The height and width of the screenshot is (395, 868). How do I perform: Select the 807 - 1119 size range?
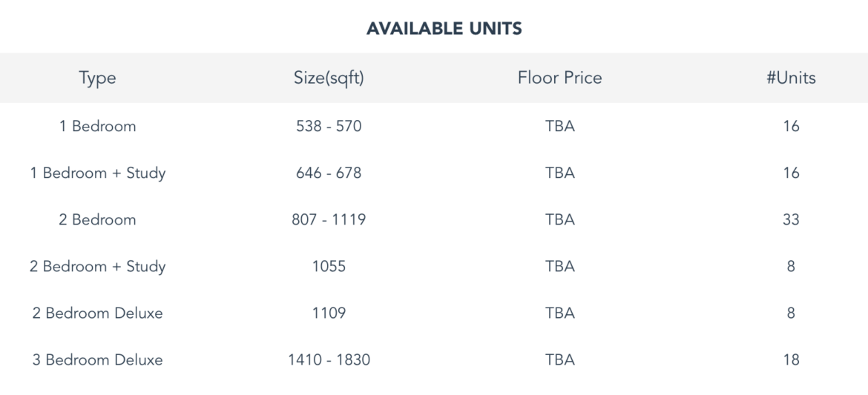329,219
